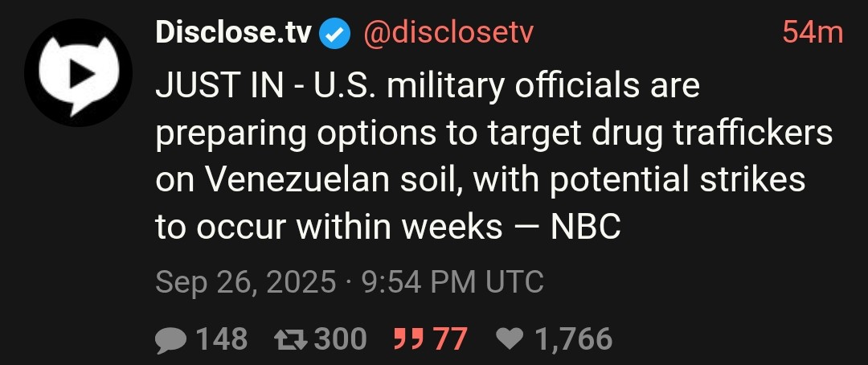Click the 9:54 PM UTC time
Screen dimensions: 868x365
point(452,282)
